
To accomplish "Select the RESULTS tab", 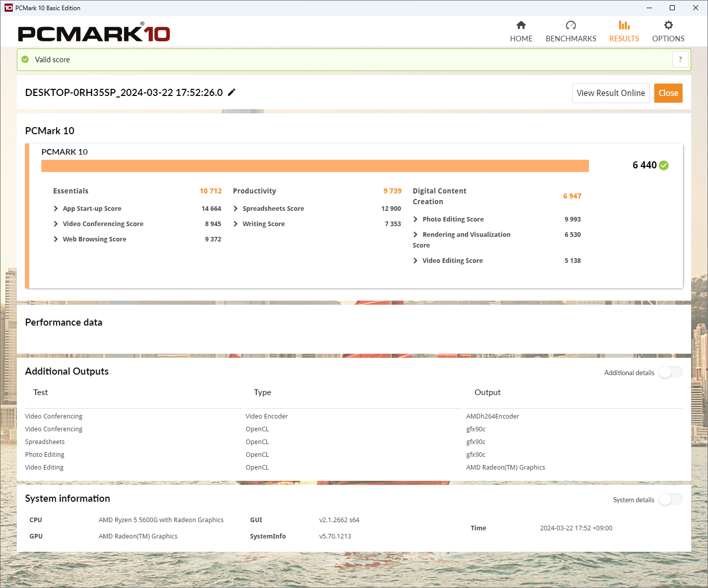I will tap(624, 32).
